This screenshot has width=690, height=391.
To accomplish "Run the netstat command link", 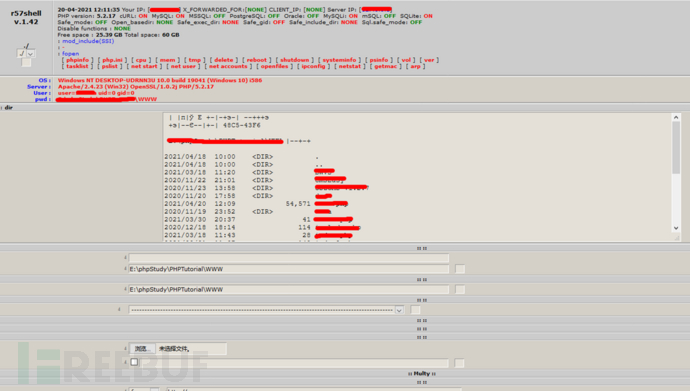I will 350,66.
